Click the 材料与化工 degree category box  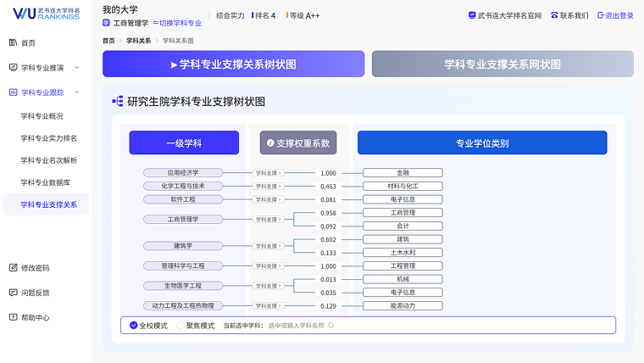(x=402, y=186)
